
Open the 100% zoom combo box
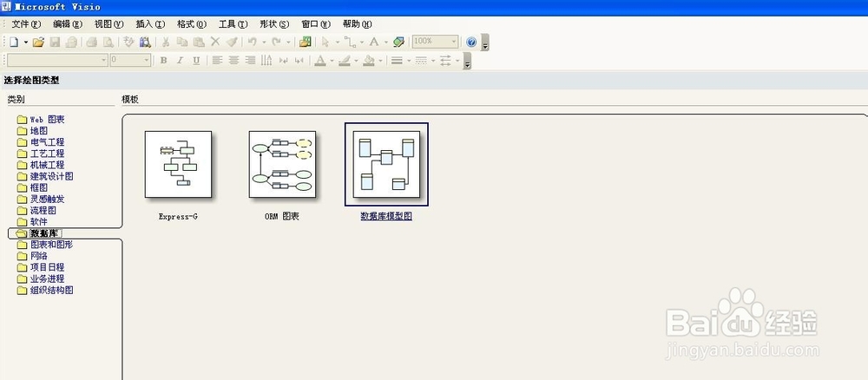click(435, 42)
